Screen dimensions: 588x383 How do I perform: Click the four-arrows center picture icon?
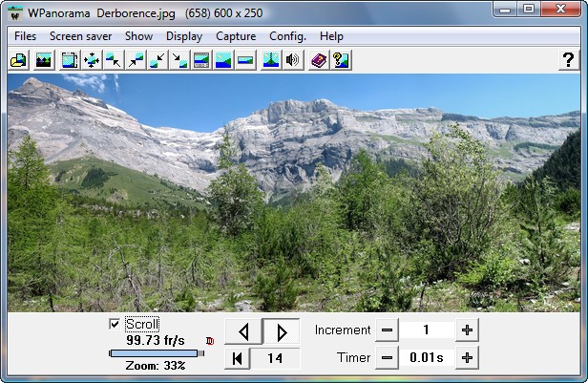(92, 60)
